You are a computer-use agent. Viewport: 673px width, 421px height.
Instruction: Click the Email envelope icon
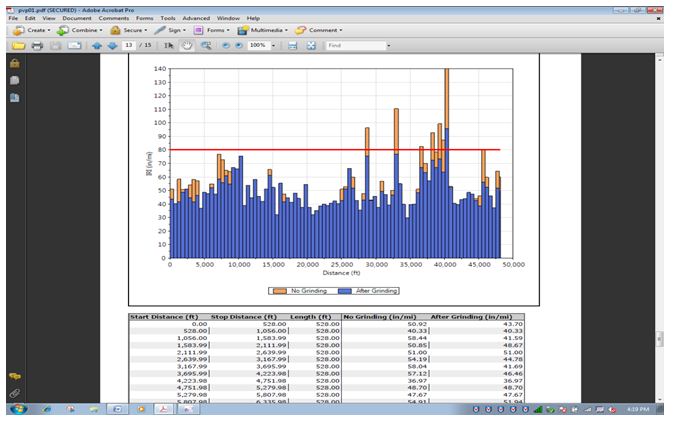coord(74,45)
